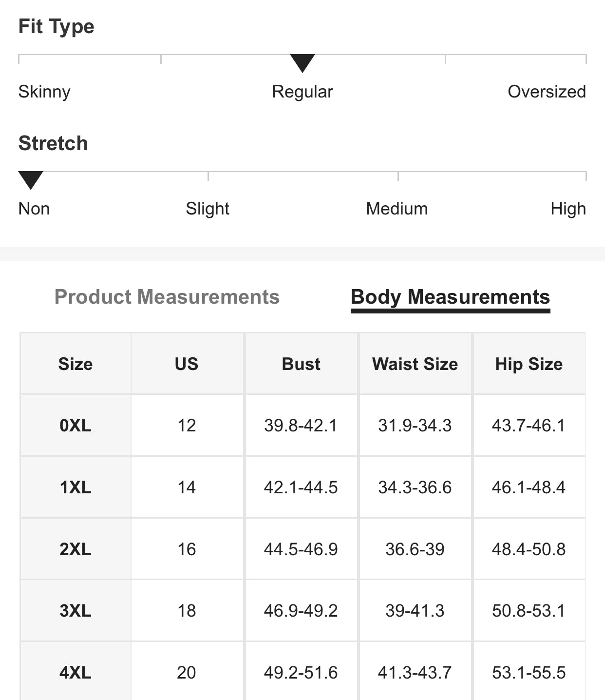Click the Medium stretch label
Image resolution: width=605 pixels, height=700 pixels.
(397, 209)
